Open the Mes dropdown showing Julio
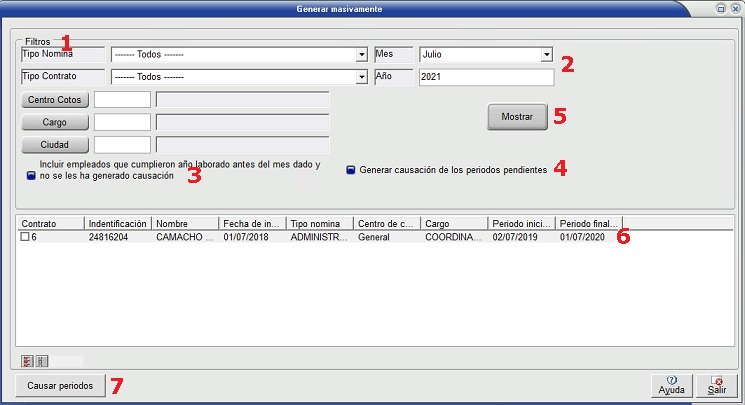The width and height of the screenshot is (745, 405). [x=546, y=55]
